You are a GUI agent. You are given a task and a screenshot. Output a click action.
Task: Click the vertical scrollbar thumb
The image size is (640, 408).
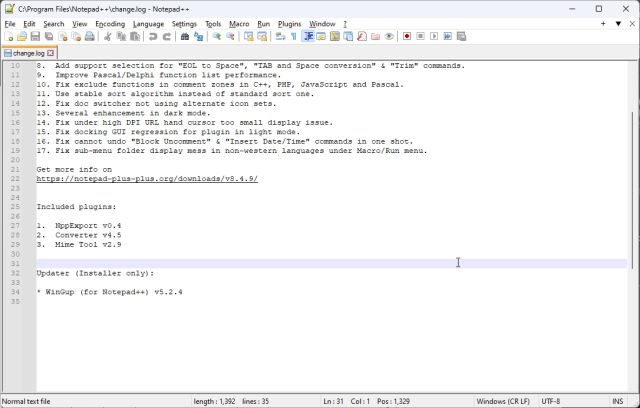click(x=633, y=191)
